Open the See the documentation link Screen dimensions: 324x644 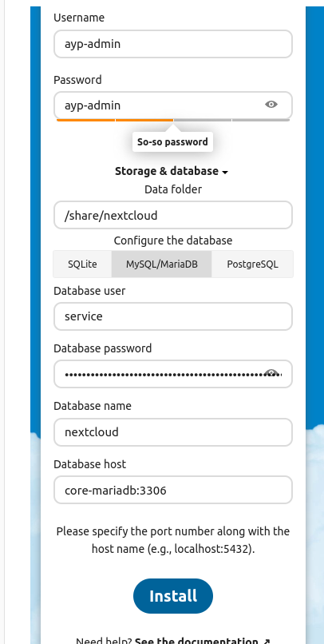(x=203, y=641)
